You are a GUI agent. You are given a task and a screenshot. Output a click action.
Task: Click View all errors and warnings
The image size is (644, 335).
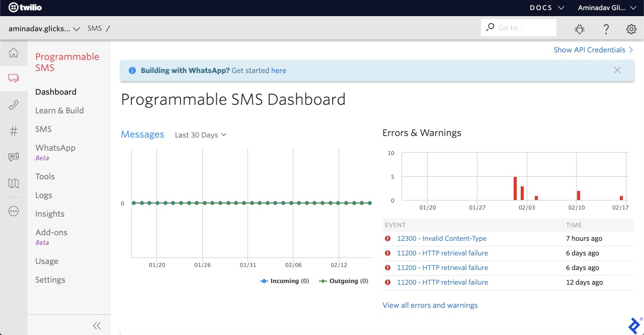[x=430, y=305]
